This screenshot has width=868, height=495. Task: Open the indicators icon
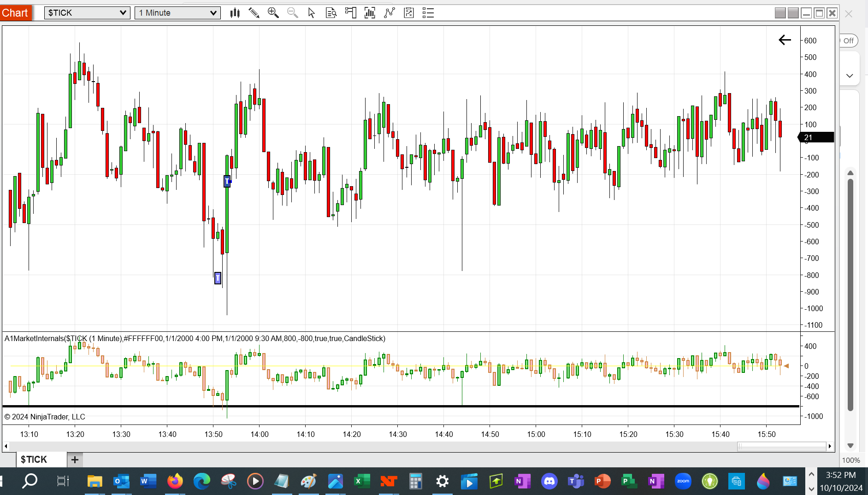pyautogui.click(x=390, y=13)
